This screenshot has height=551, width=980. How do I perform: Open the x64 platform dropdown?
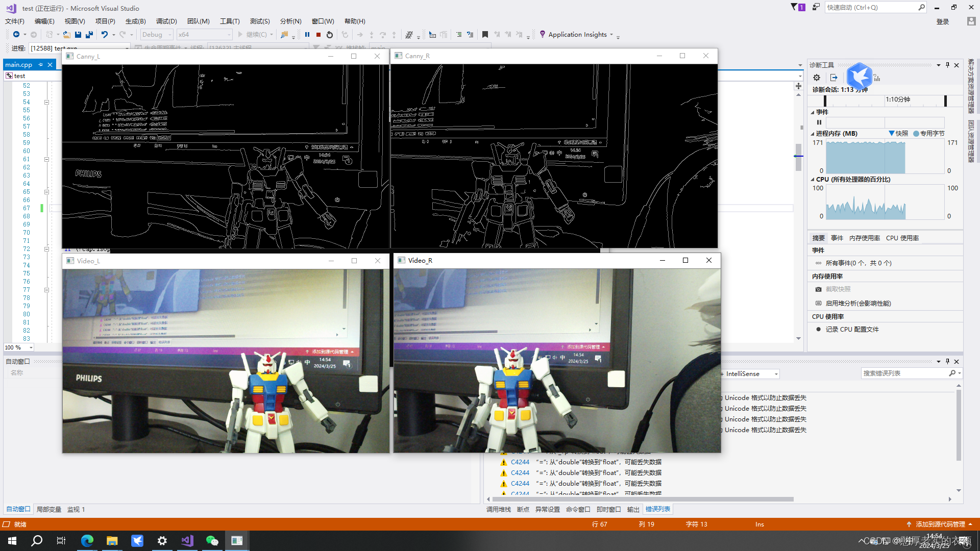[204, 35]
